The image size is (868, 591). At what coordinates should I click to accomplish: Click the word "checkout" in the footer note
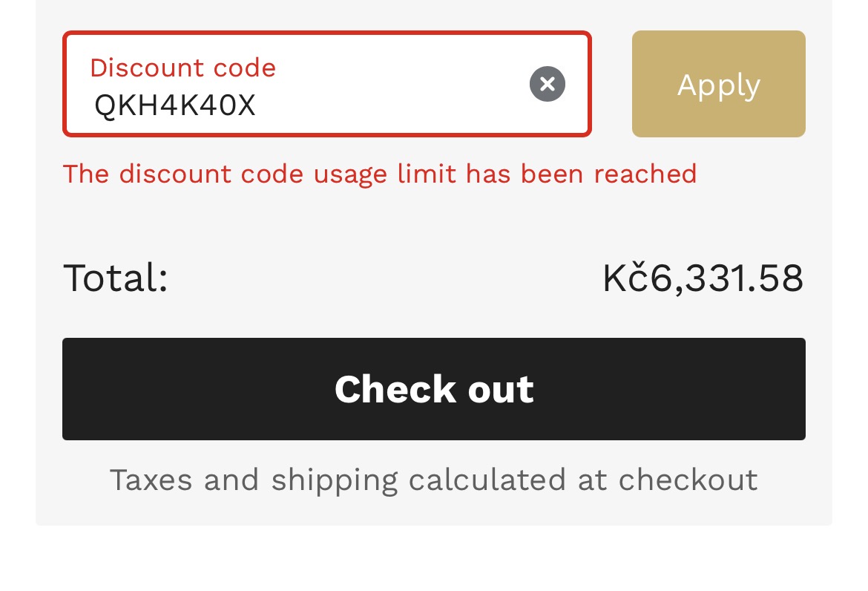point(688,480)
